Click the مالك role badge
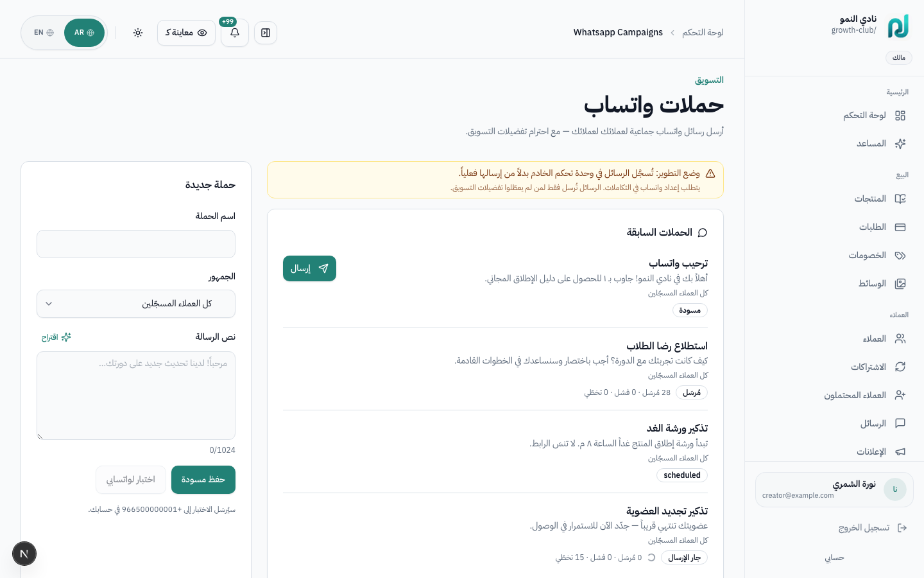 [x=899, y=58]
